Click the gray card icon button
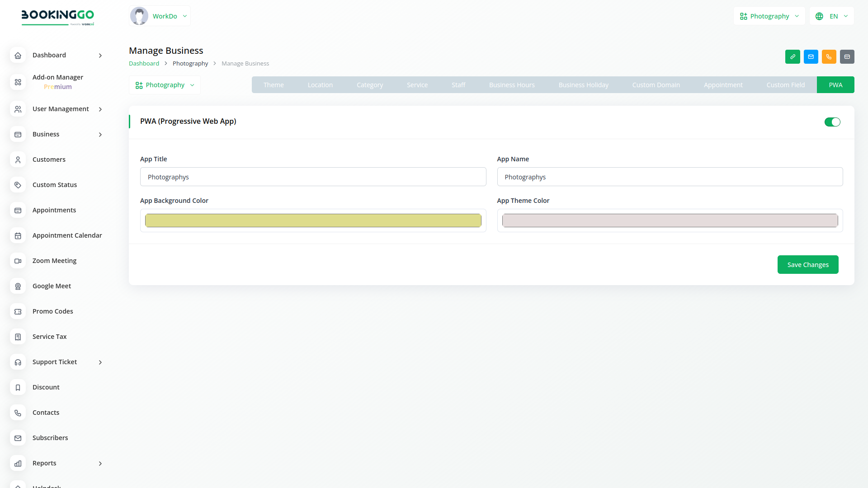 (x=847, y=57)
